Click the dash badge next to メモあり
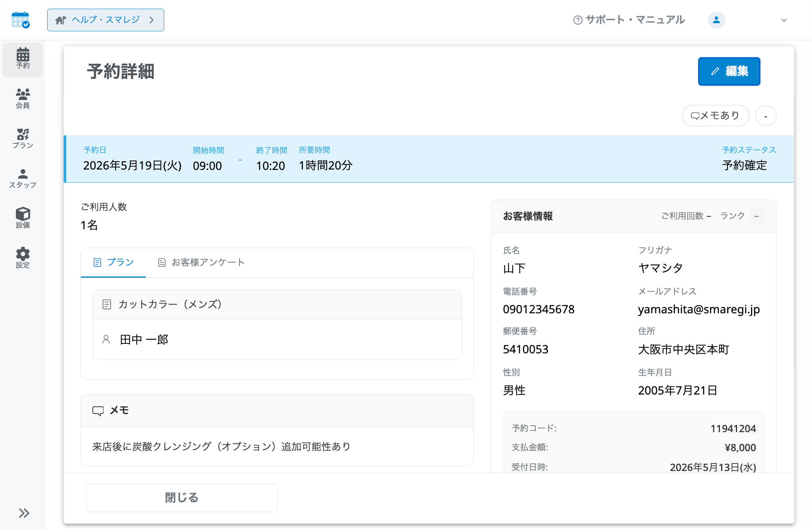This screenshot has height=530, width=812. tap(766, 116)
